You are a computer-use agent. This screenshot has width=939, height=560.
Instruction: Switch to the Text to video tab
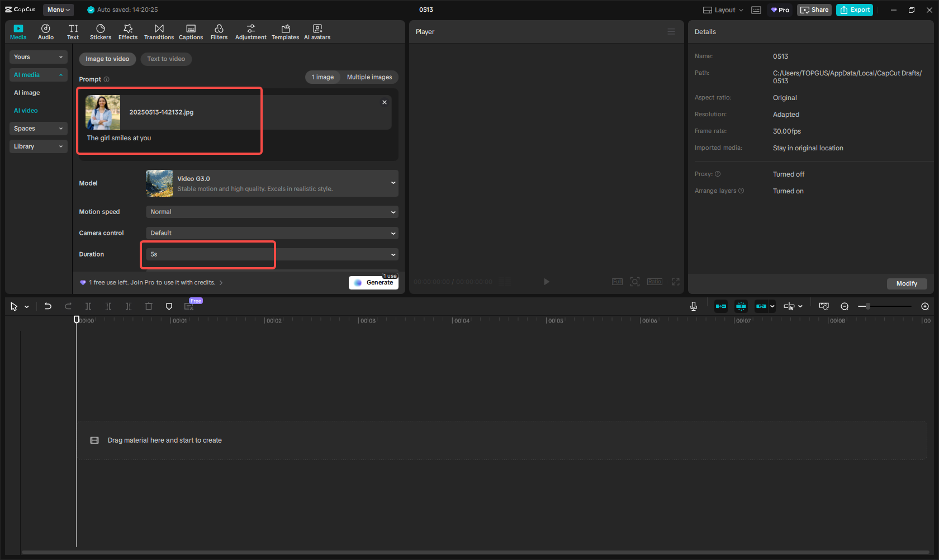click(x=166, y=59)
